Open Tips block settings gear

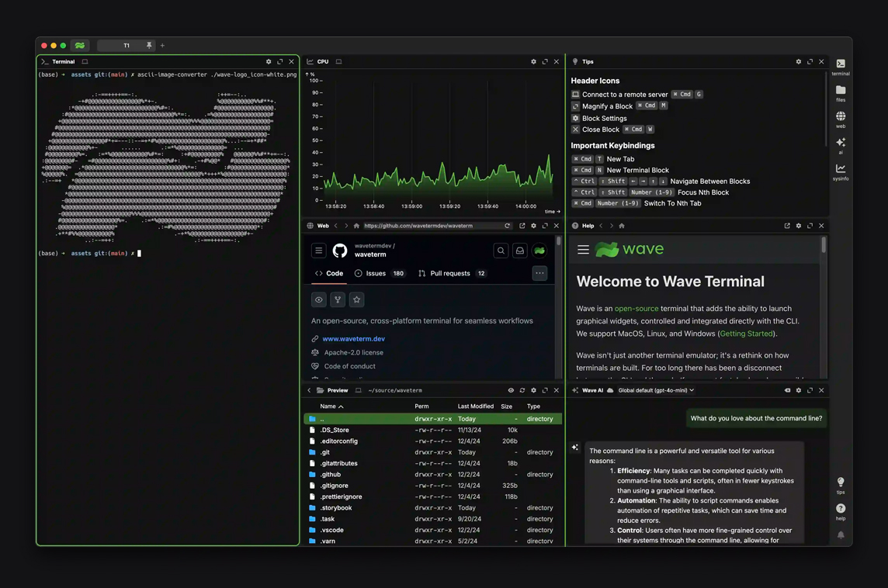pos(799,62)
